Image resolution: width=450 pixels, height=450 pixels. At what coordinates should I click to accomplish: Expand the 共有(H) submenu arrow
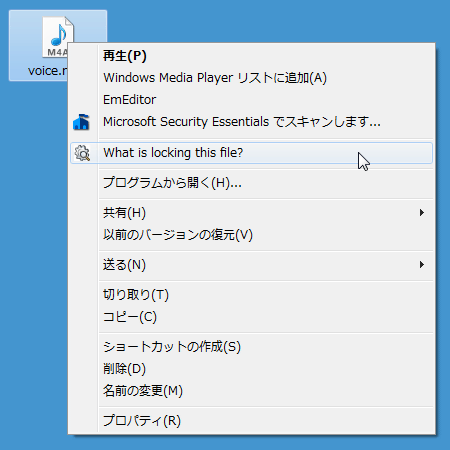[422, 213]
